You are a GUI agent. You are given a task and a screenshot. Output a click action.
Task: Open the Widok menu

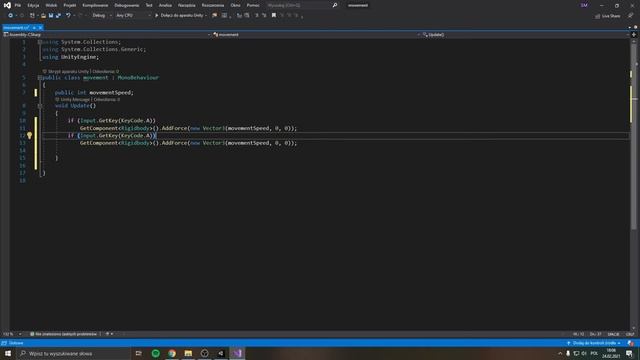(51, 5)
